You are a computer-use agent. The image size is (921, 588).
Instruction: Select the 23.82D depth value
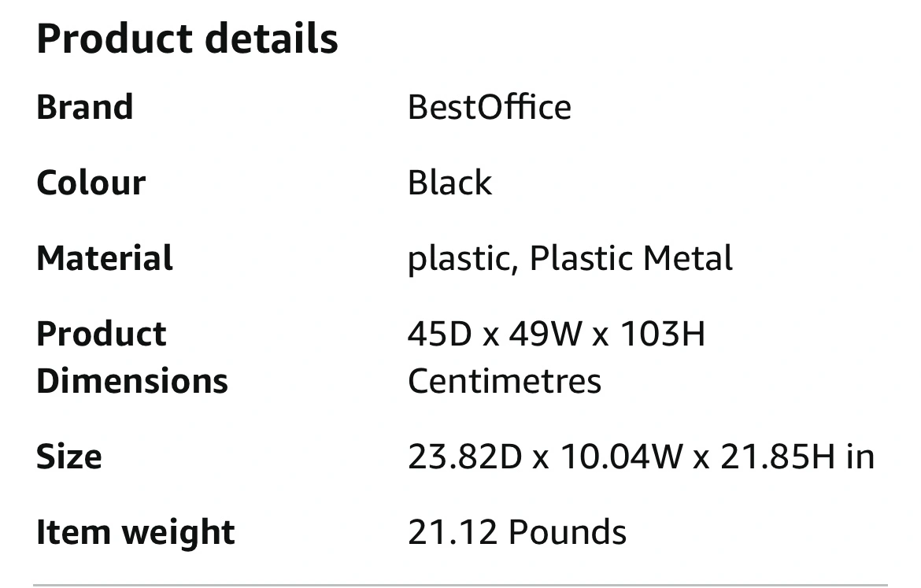pyautogui.click(x=464, y=457)
